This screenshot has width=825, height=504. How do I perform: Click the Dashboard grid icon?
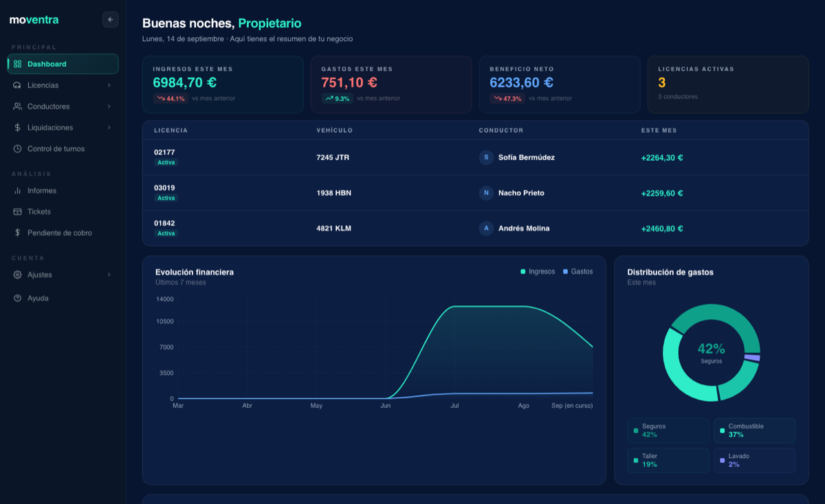click(18, 64)
